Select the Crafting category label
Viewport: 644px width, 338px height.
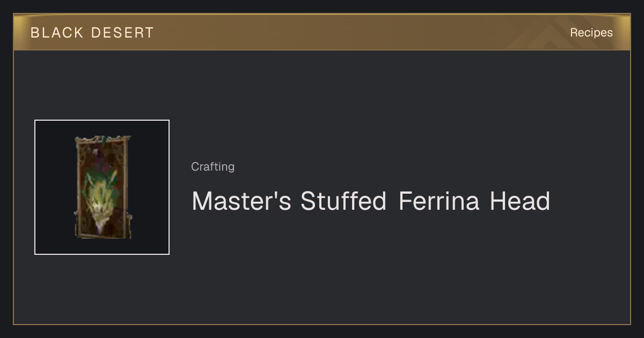click(x=213, y=167)
